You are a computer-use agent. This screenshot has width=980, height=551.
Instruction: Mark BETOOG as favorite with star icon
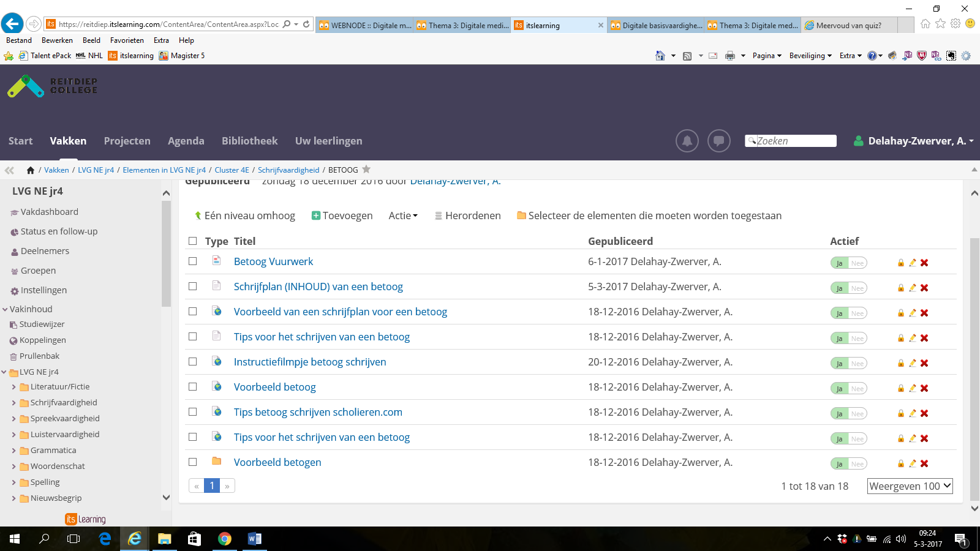(x=366, y=170)
